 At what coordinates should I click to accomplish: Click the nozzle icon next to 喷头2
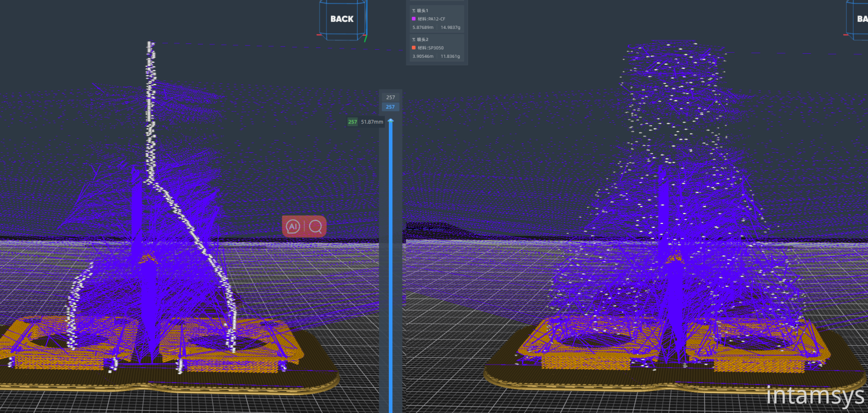413,39
